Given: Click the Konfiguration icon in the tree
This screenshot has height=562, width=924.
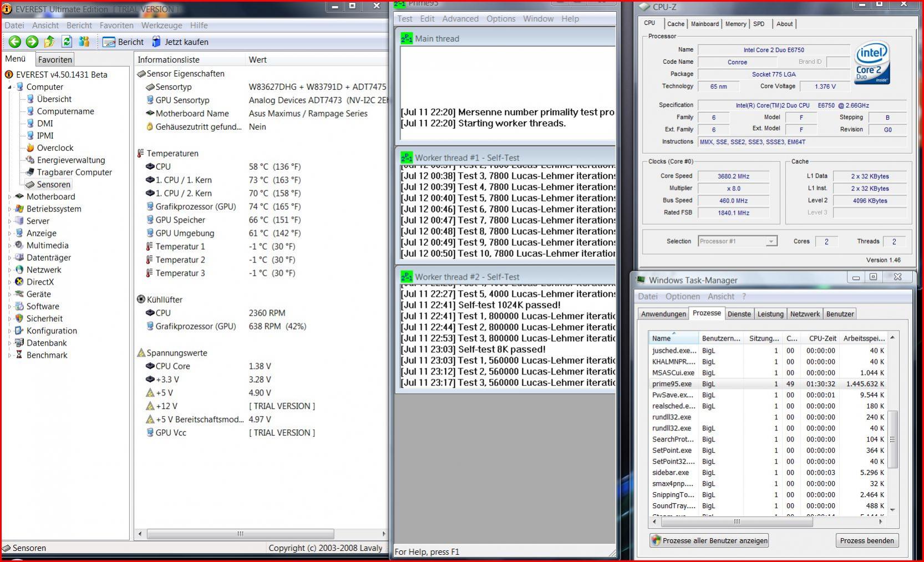Looking at the screenshot, I should click(x=19, y=331).
